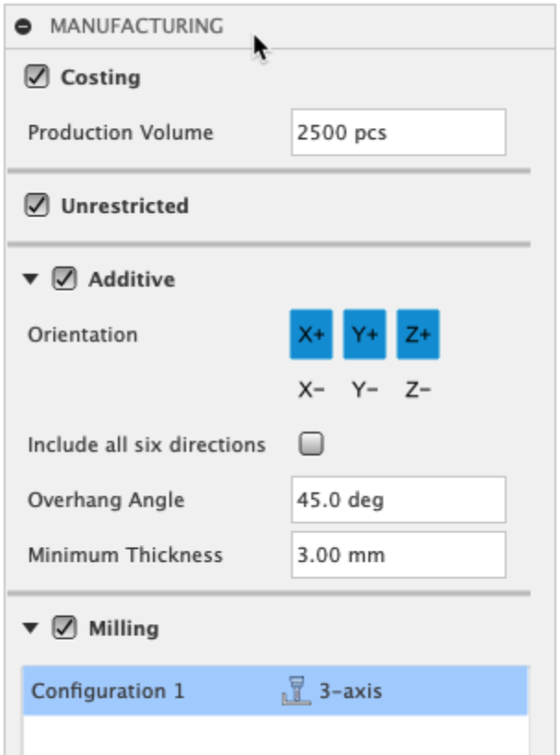Collapse the Milling section triangle
Image resolution: width=560 pixels, height=755 pixels.
32,629
